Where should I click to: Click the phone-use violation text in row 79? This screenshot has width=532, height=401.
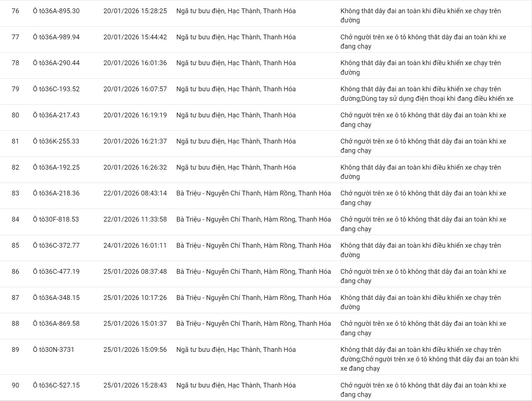[437, 99]
